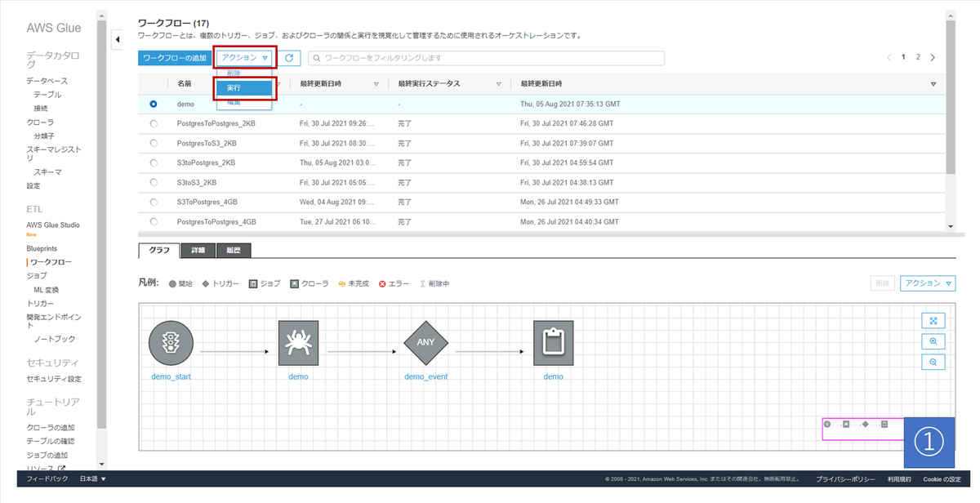
Task: Choose 実行 from the action menu
Action: pos(244,87)
